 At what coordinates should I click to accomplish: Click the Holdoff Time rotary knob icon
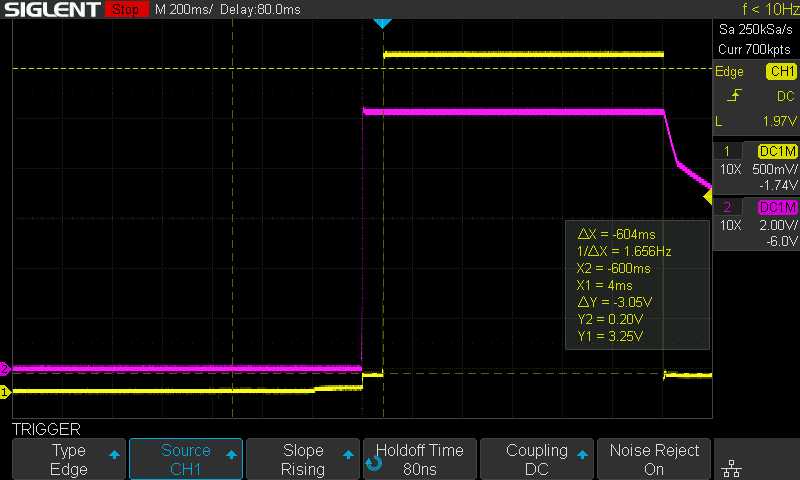374,462
